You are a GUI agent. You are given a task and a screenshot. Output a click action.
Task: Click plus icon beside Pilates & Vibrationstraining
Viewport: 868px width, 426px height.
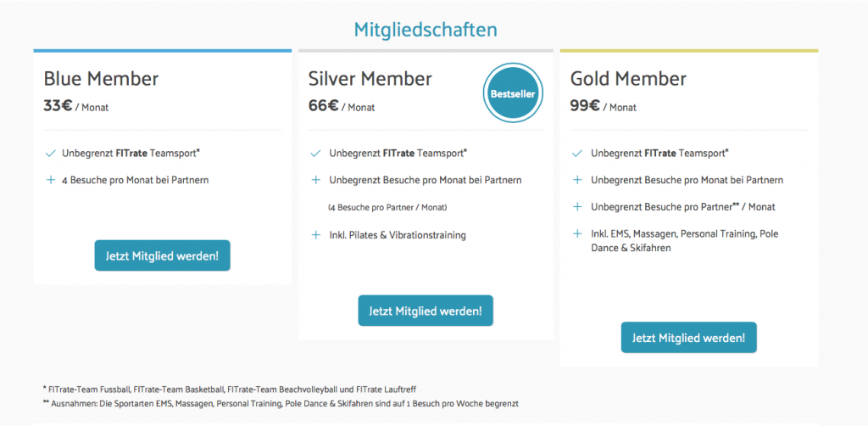[x=315, y=235]
